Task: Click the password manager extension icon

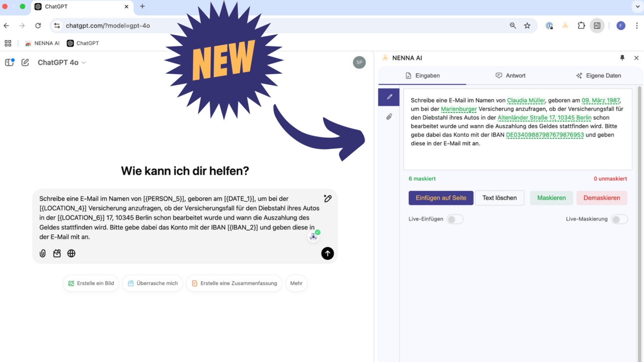Action: click(x=549, y=25)
